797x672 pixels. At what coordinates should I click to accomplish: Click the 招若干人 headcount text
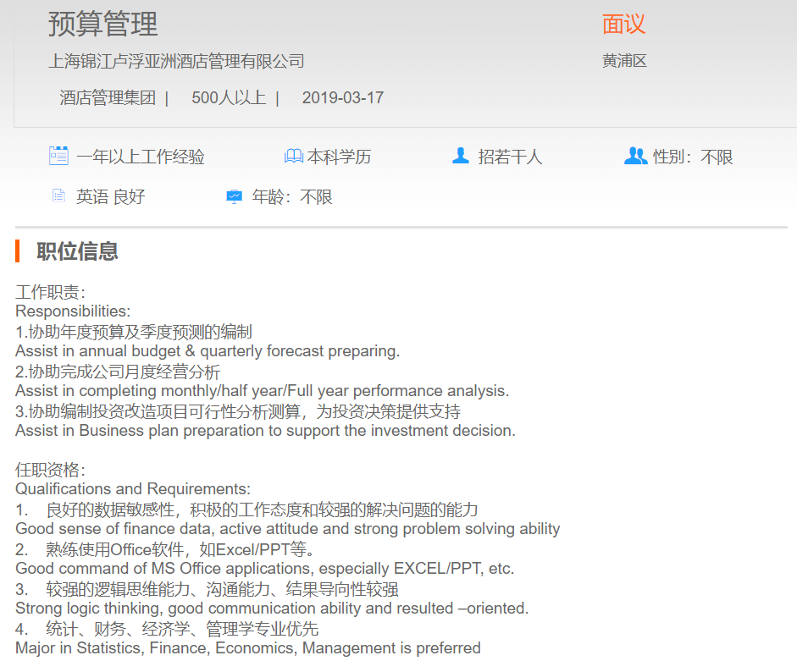pyautogui.click(x=510, y=157)
